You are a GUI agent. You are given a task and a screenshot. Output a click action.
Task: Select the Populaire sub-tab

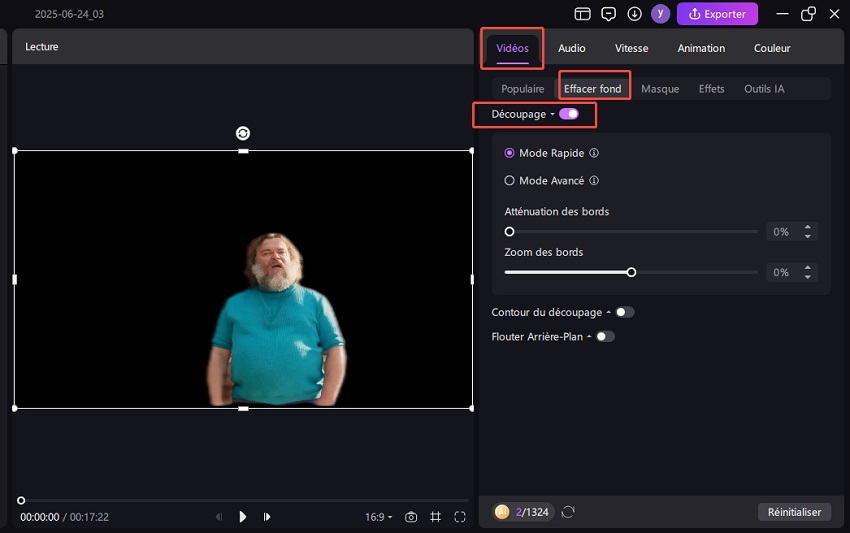point(523,89)
